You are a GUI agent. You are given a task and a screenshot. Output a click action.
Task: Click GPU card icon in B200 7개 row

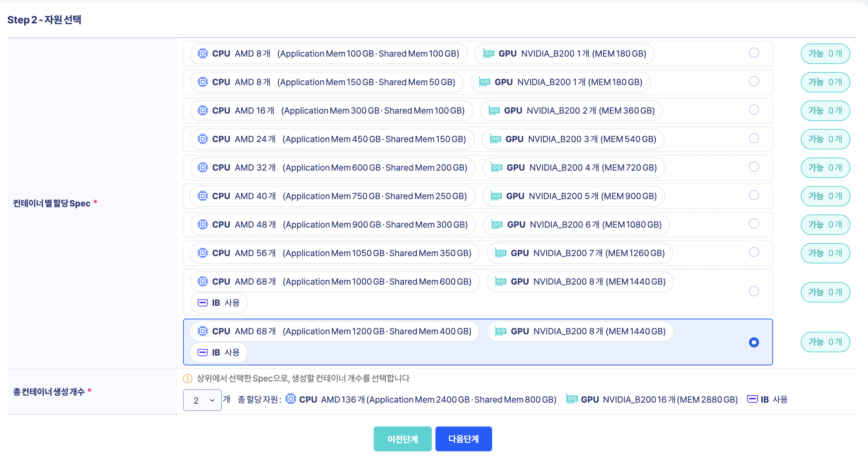pos(500,253)
